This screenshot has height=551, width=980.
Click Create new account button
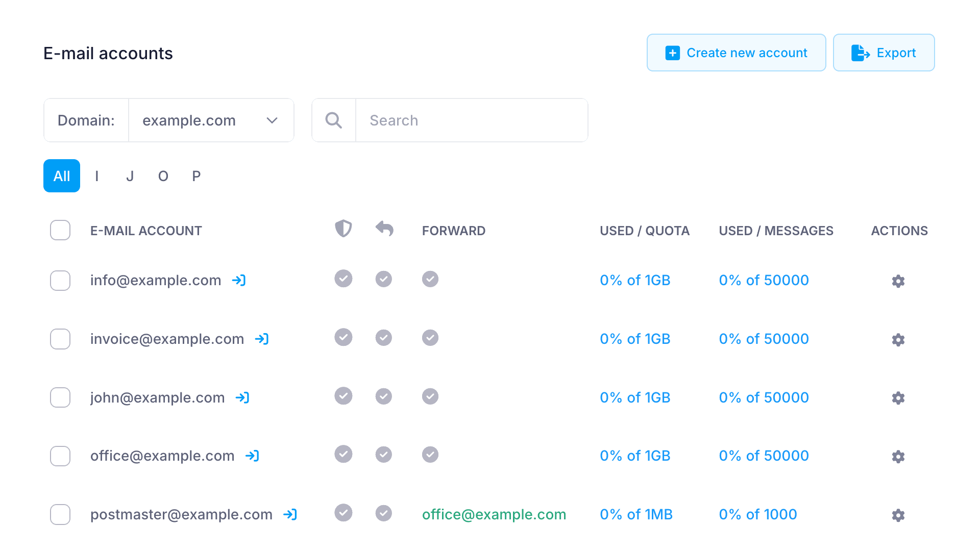[x=736, y=53]
